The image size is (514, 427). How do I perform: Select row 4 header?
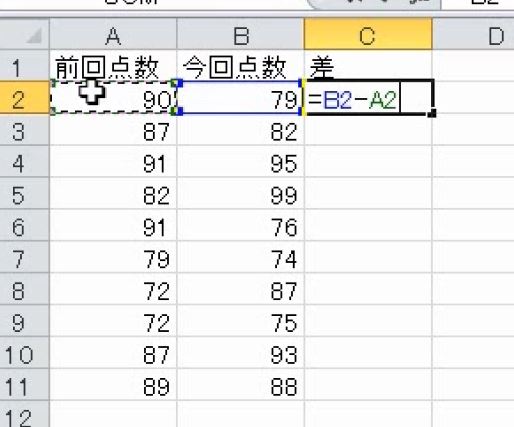[24, 162]
